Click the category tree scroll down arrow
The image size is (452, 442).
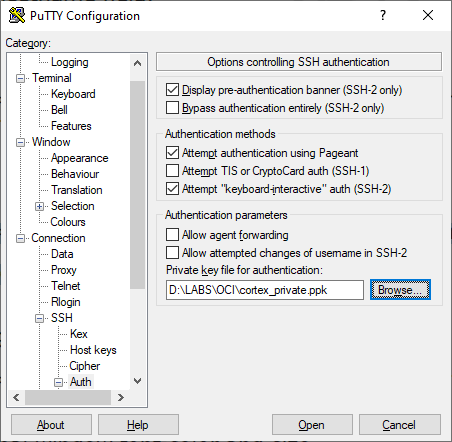pos(137,381)
